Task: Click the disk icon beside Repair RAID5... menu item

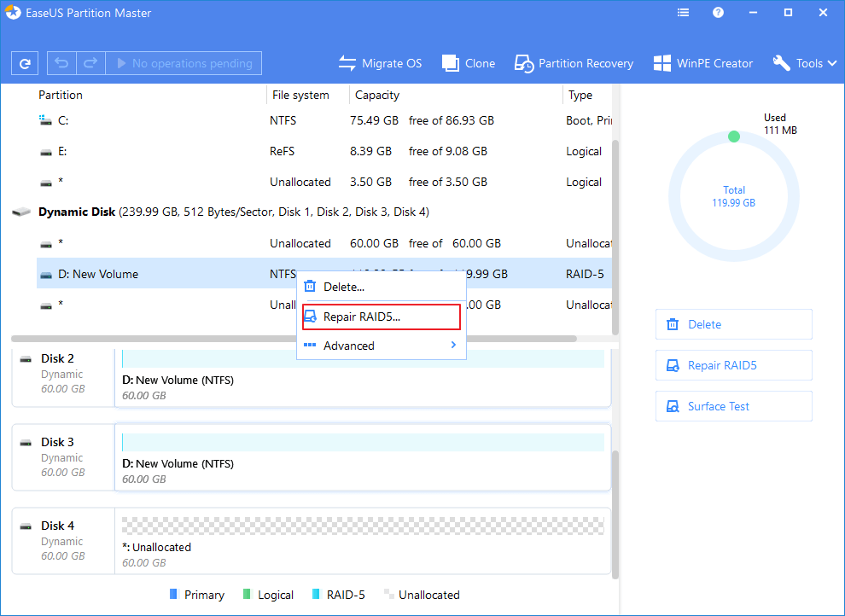Action: point(310,317)
